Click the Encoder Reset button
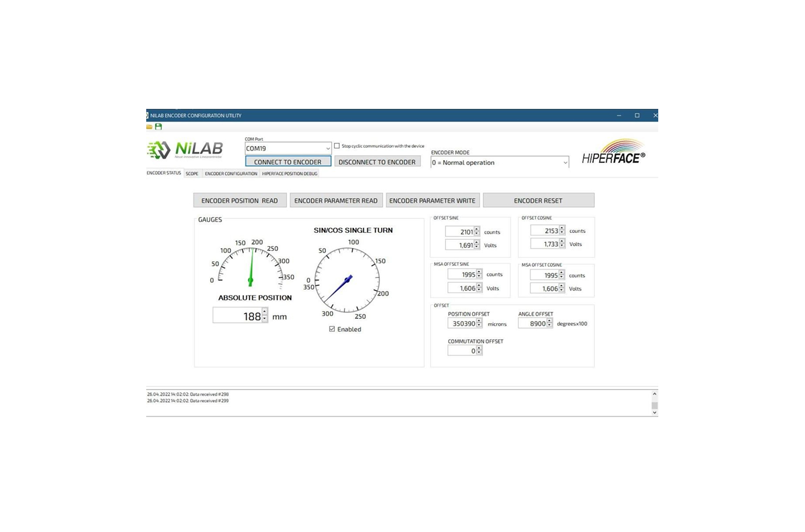Image resolution: width=805 pixels, height=532 pixels. [538, 200]
